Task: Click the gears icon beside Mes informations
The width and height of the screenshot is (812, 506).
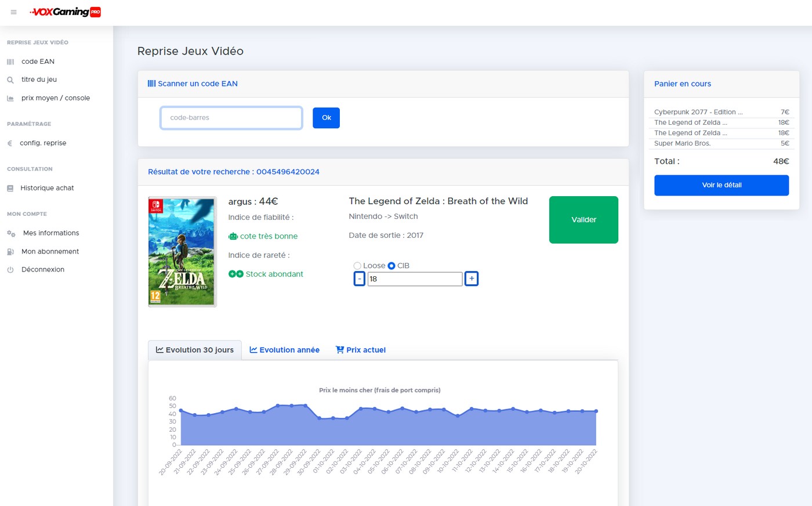Action: (11, 233)
